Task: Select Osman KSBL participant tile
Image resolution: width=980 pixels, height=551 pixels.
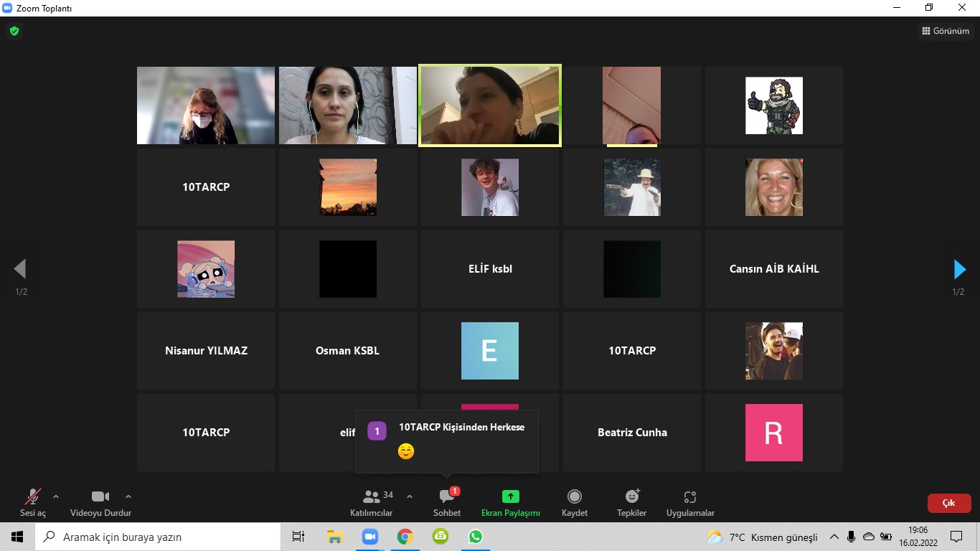Action: tap(348, 351)
